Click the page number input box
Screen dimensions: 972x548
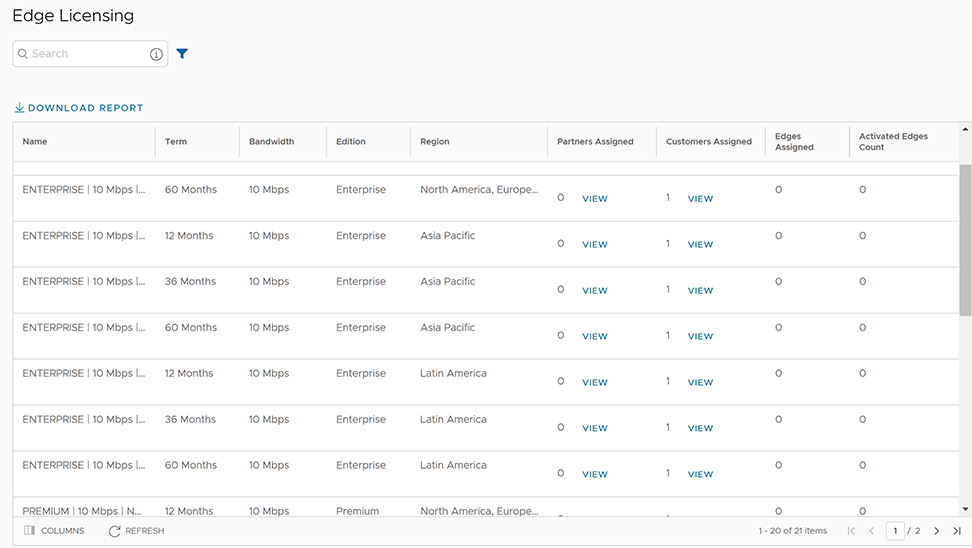tap(895, 531)
